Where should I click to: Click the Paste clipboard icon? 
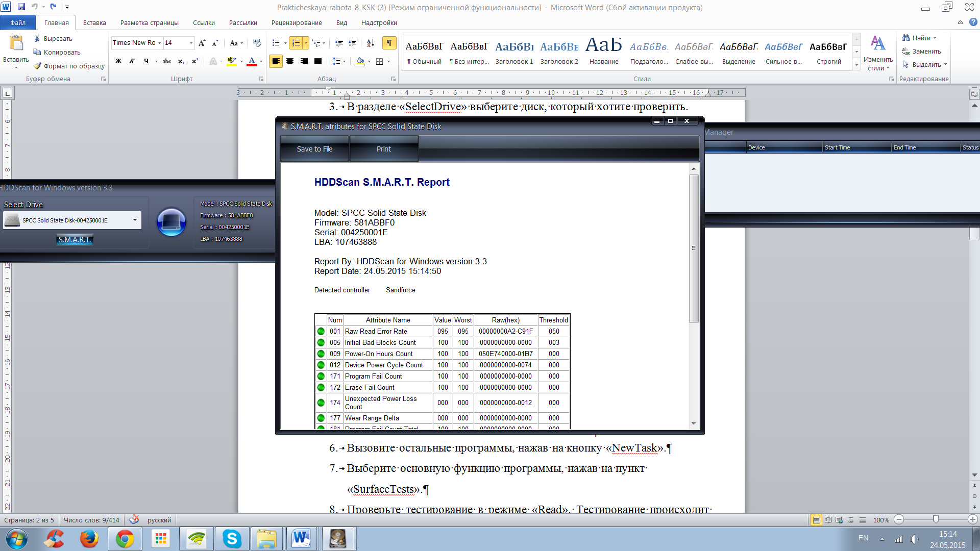16,43
